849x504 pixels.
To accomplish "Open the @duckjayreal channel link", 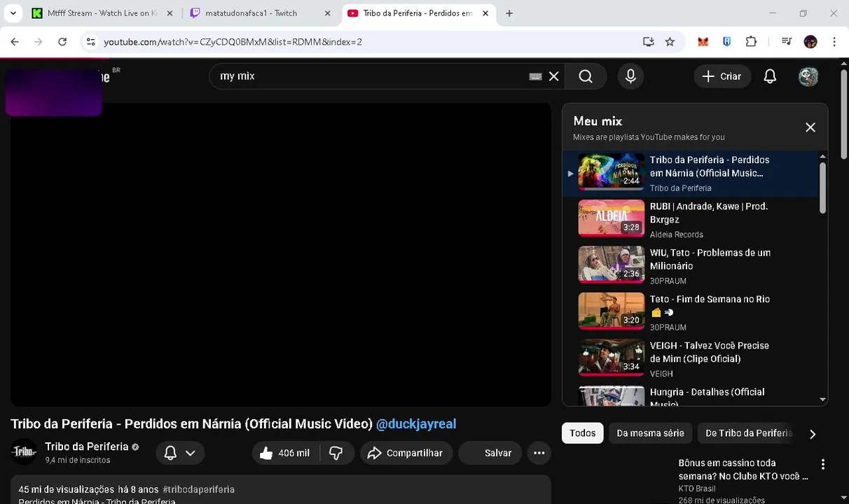I will (x=416, y=423).
